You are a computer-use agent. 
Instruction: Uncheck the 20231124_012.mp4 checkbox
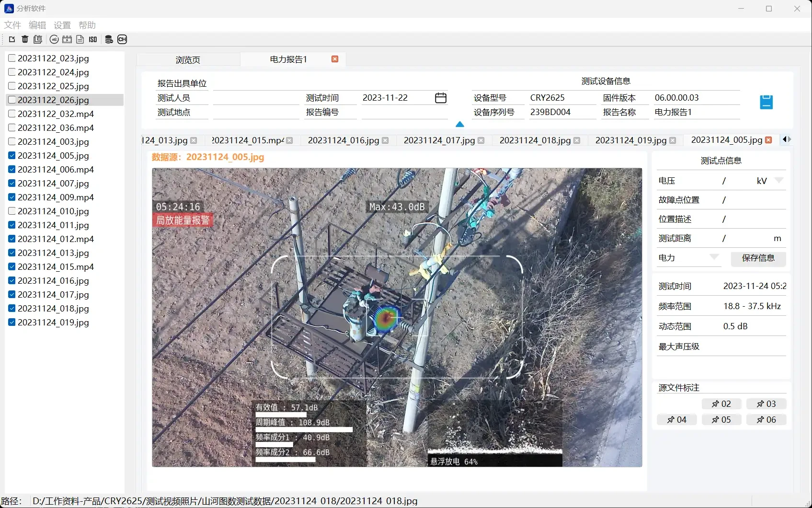click(11, 239)
